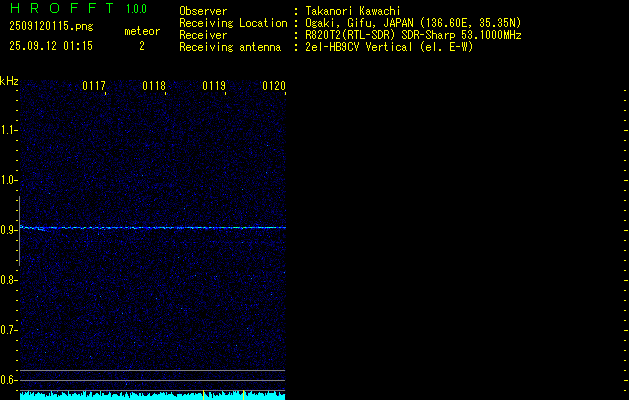Click the second yellow tick in level strip
This screenshot has height=400, width=629.
click(243, 395)
